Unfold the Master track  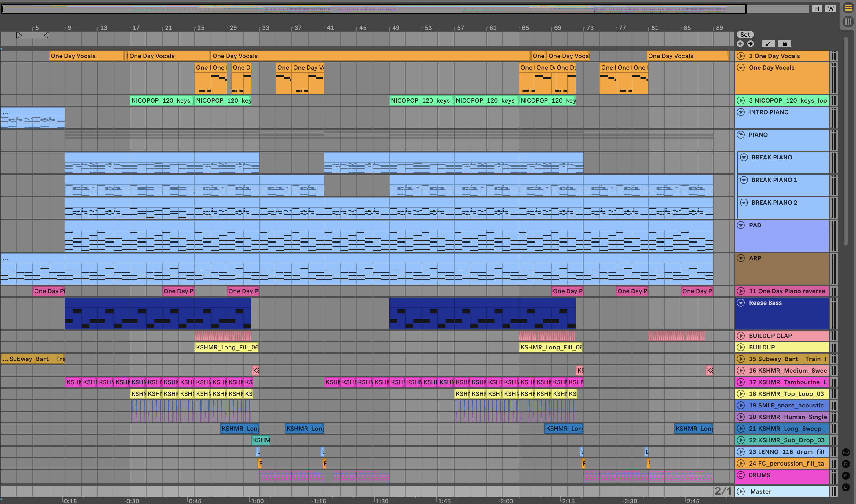click(741, 491)
